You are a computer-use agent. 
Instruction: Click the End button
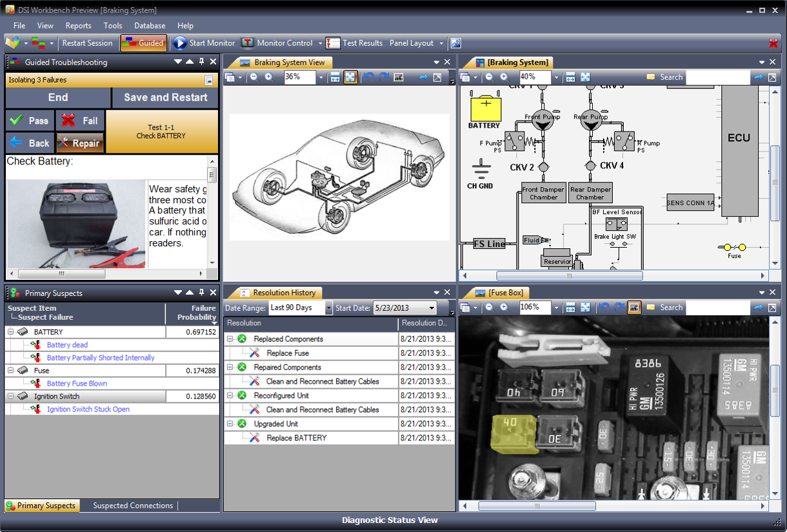point(58,97)
